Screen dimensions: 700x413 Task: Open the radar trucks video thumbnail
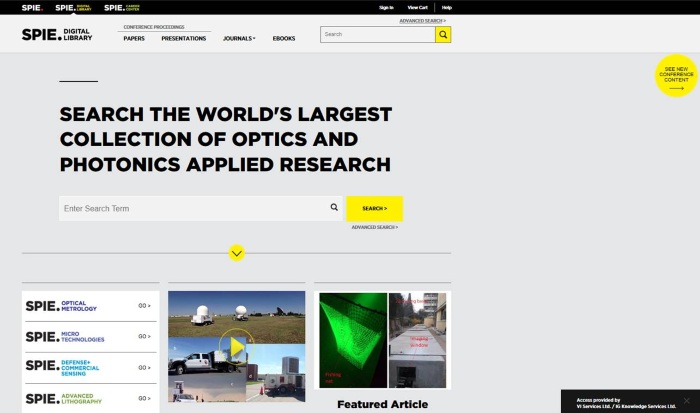tap(237, 346)
